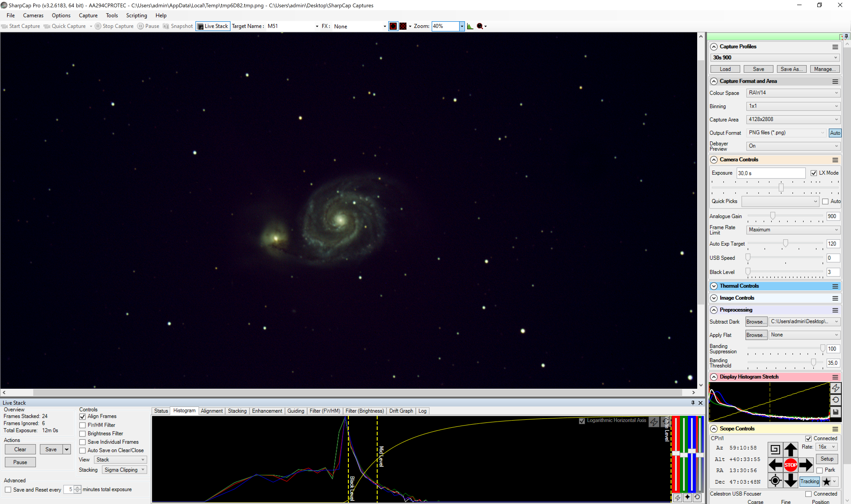Viewport: 851px width, 504px height.
Task: Open the Binning 1x1 dropdown
Action: [x=793, y=106]
